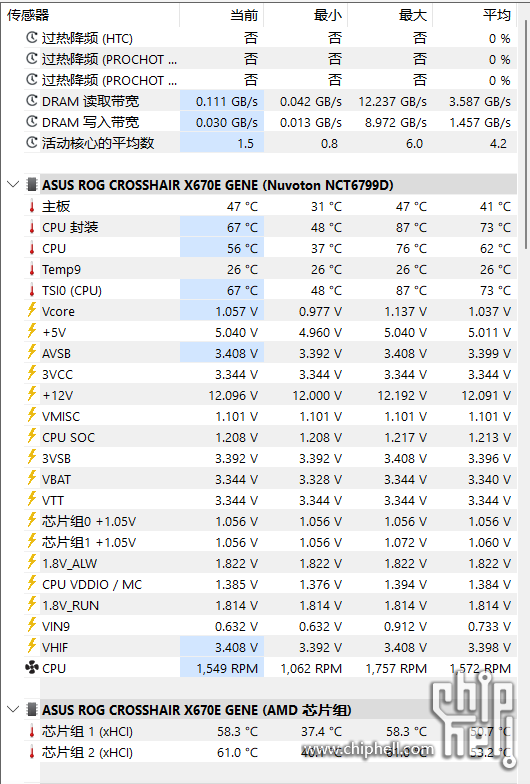Image resolution: width=530 pixels, height=784 pixels.
Task: Click lightning icon beside Vcore
Action: coord(32,310)
